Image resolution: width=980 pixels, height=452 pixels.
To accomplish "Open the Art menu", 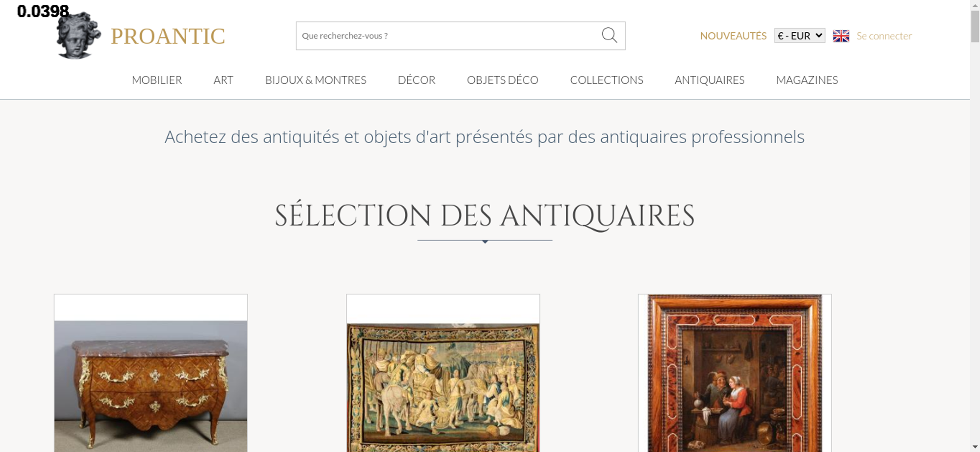I will coord(223,80).
